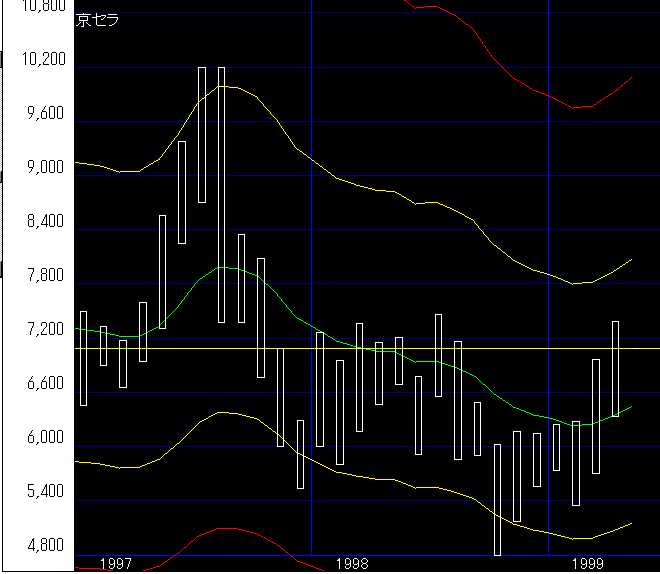Select the 1998 year label on time axis
The image size is (660, 574).
[x=352, y=564]
